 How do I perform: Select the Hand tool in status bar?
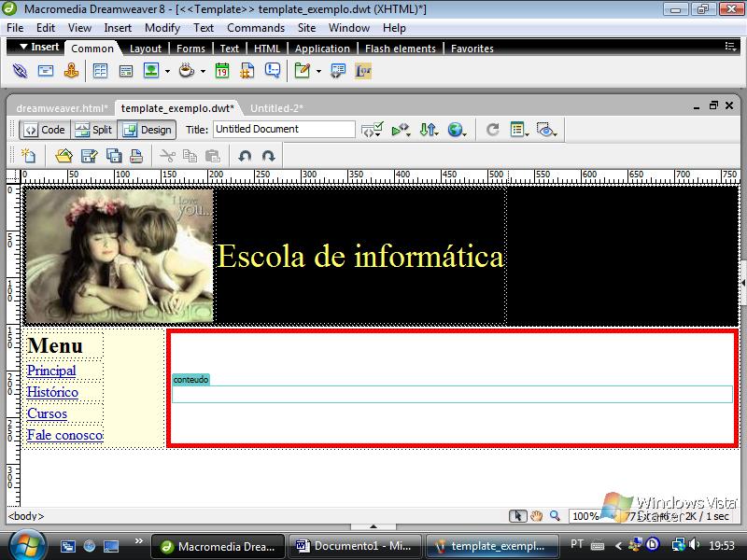click(537, 516)
